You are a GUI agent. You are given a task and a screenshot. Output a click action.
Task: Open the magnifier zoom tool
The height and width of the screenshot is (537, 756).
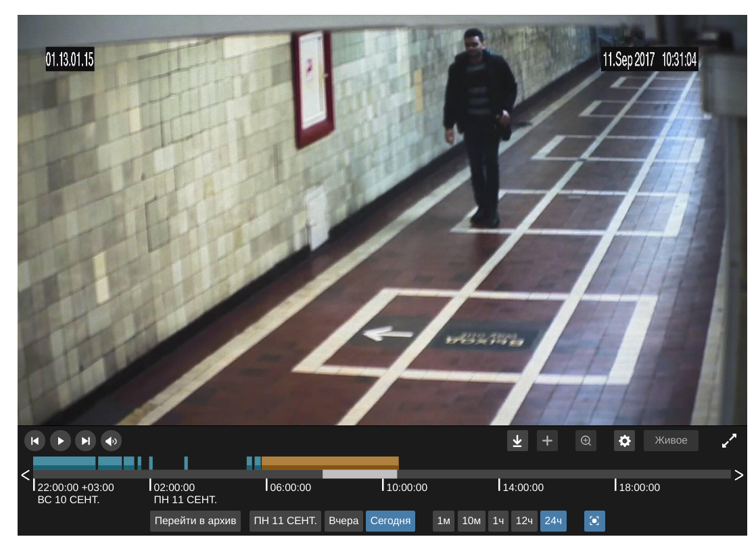coord(586,440)
